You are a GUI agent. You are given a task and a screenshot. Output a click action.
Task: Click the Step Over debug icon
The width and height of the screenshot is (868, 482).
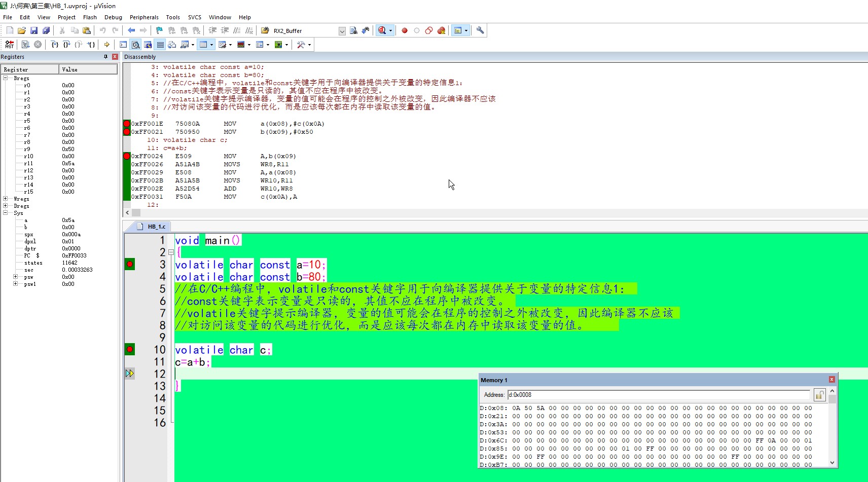click(x=66, y=45)
